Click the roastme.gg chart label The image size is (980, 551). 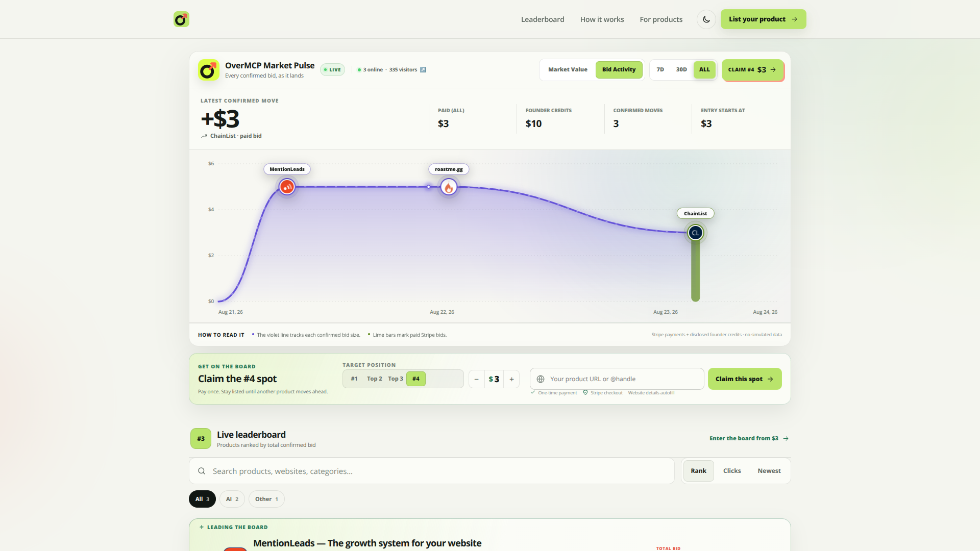coord(449,169)
